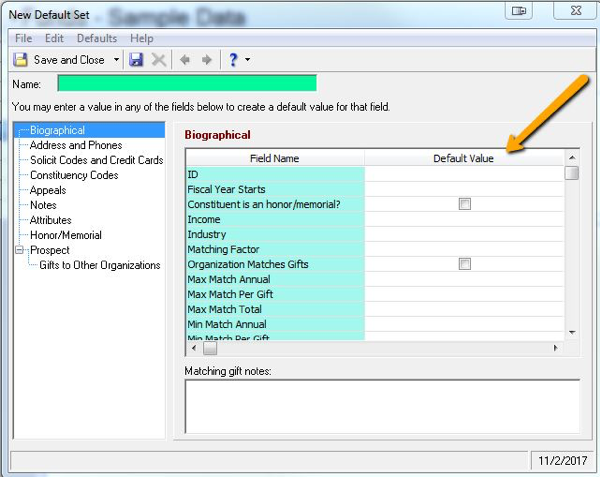Screen dimensions: 600x477
Task: Collapse the Prospect tree node
Action: (19, 250)
